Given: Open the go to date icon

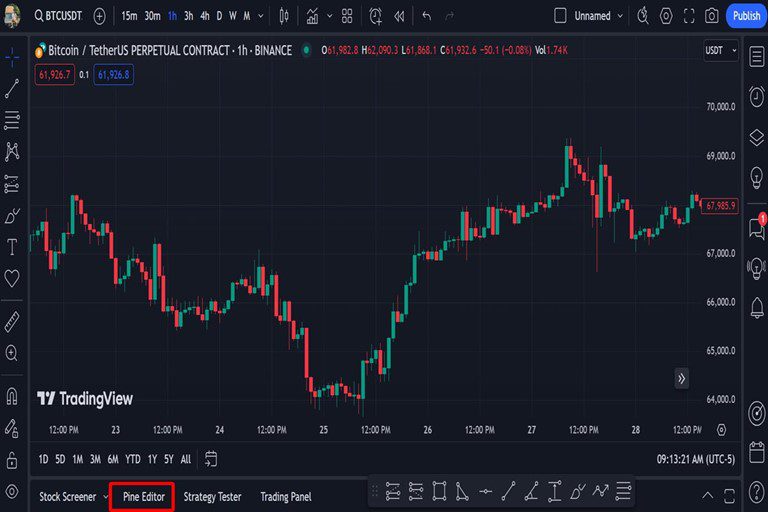Looking at the screenshot, I should point(211,459).
